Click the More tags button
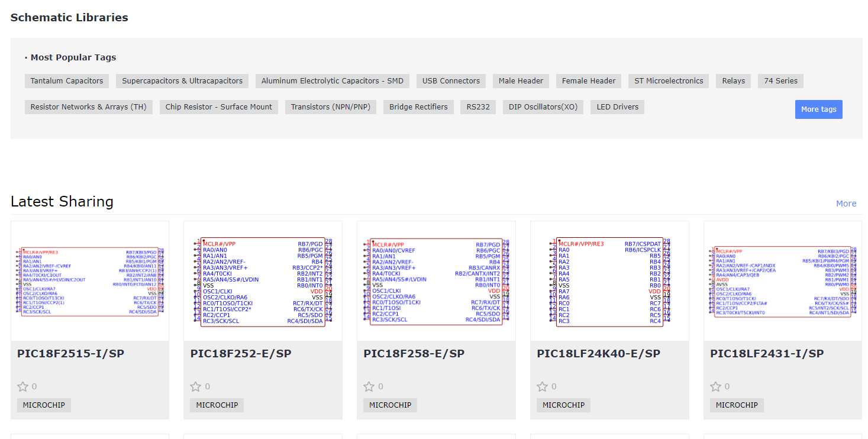The width and height of the screenshot is (868, 439). pyautogui.click(x=818, y=109)
